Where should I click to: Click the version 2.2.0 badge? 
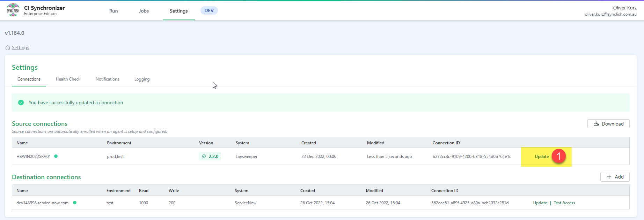pyautogui.click(x=210, y=156)
